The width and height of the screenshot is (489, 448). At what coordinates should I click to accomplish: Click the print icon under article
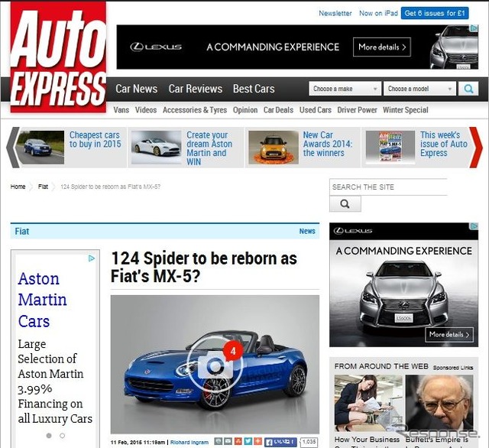pyautogui.click(x=219, y=441)
